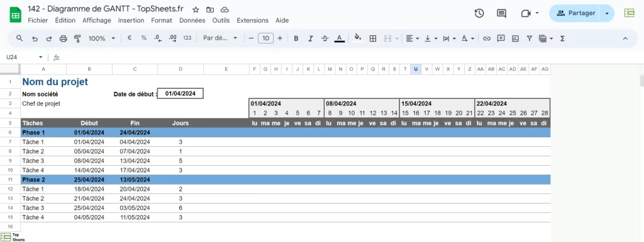The height and width of the screenshot is (242, 644).
Task: Open version history clock icon
Action: tap(479, 13)
